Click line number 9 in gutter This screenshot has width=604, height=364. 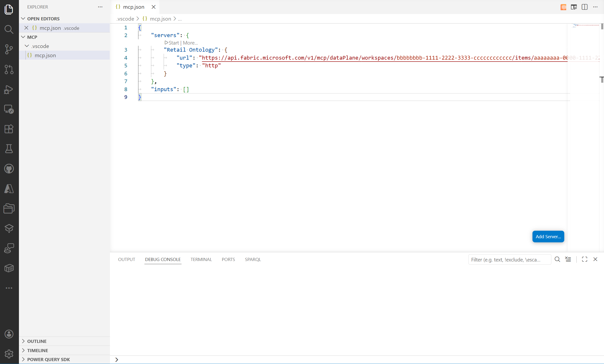(x=126, y=97)
